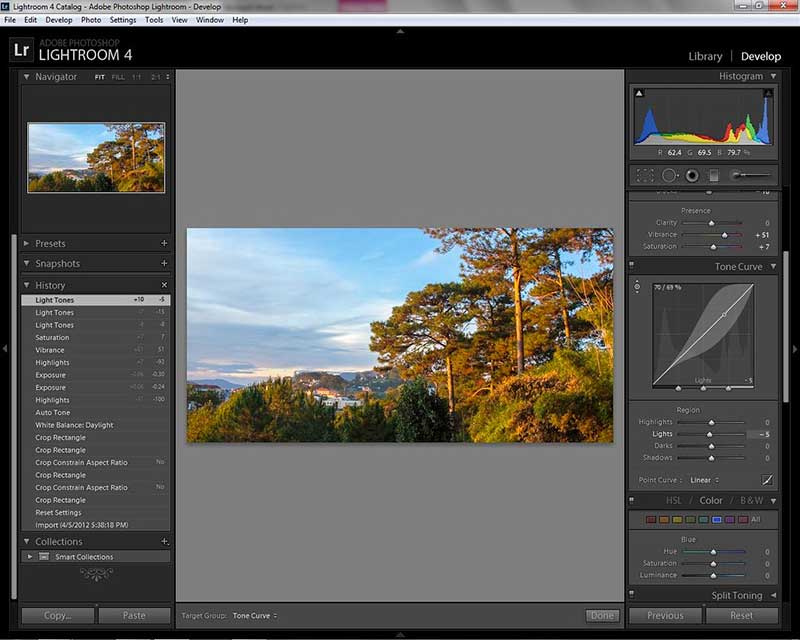The image size is (800, 640).
Task: Expand the Smart Collections set
Action: (30, 557)
